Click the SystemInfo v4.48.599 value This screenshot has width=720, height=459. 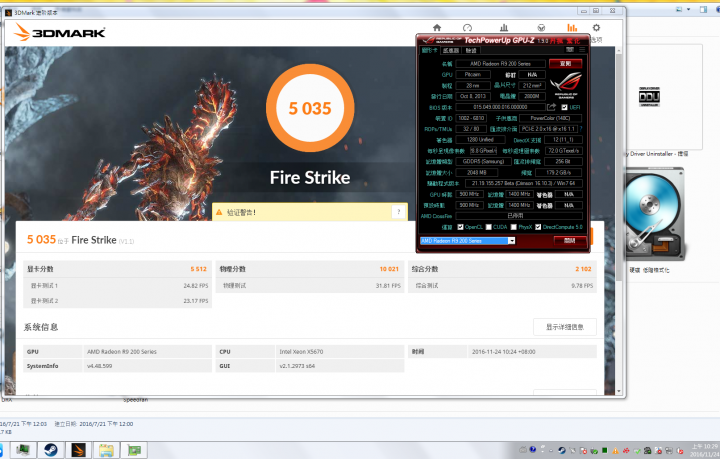pos(100,366)
